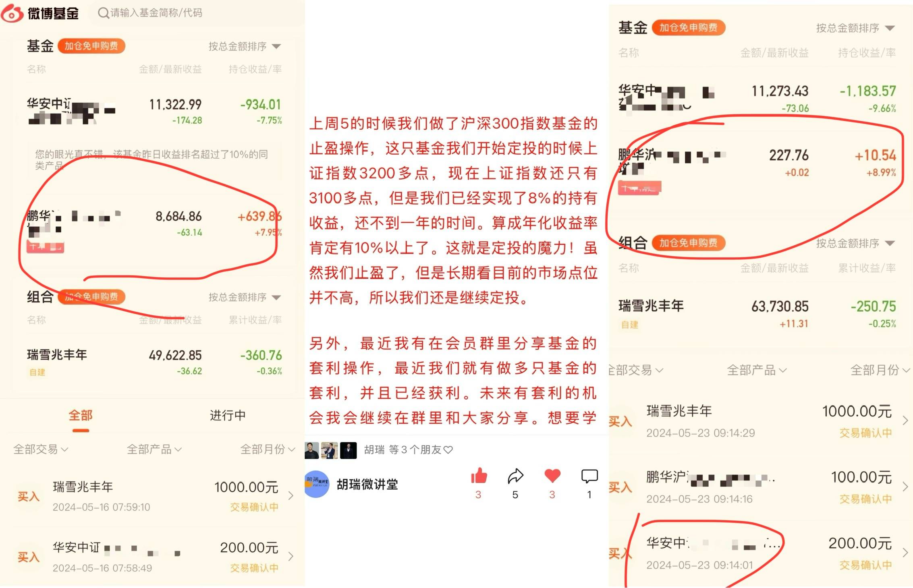Open the left 全部产品 filter dropdown
Image resolution: width=913 pixels, height=588 pixels.
(x=154, y=449)
